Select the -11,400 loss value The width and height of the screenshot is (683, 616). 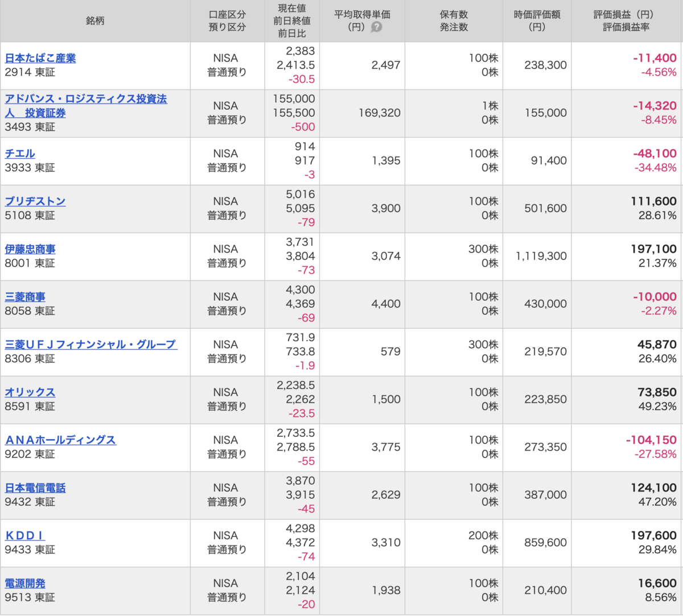tap(655, 58)
